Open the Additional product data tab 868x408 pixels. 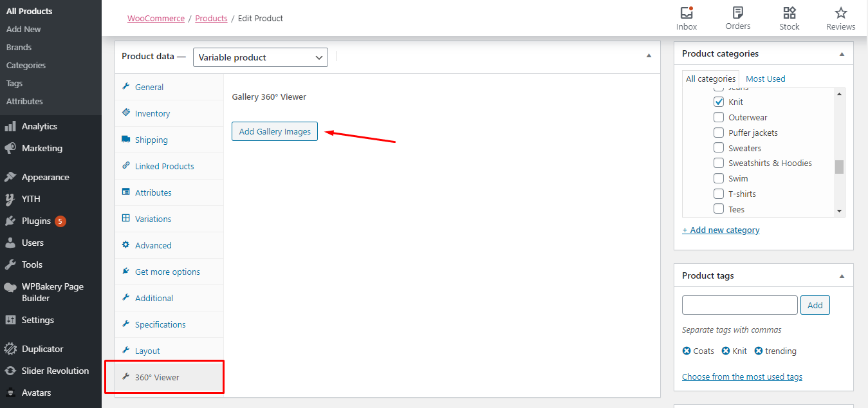point(169,298)
